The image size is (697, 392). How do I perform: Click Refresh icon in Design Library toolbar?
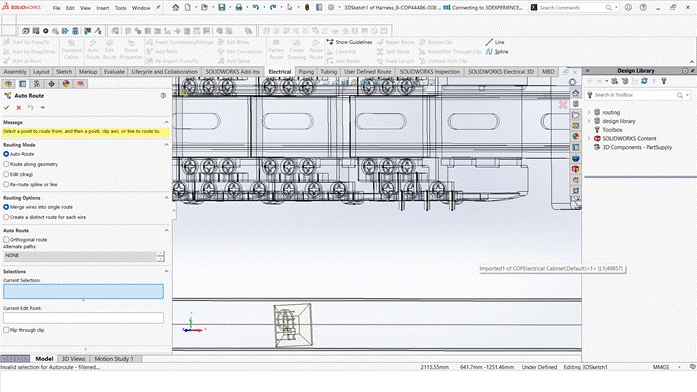644,81
